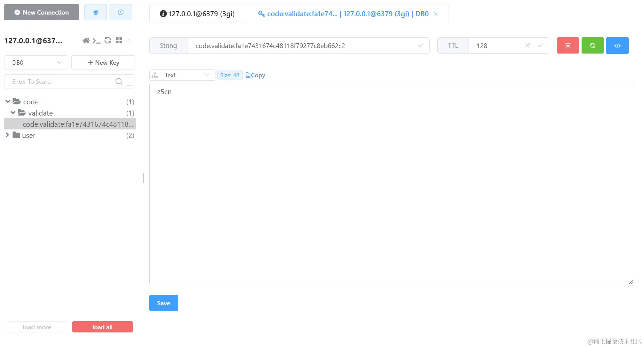
Task: Open the DB0 database dropdown
Action: point(36,62)
